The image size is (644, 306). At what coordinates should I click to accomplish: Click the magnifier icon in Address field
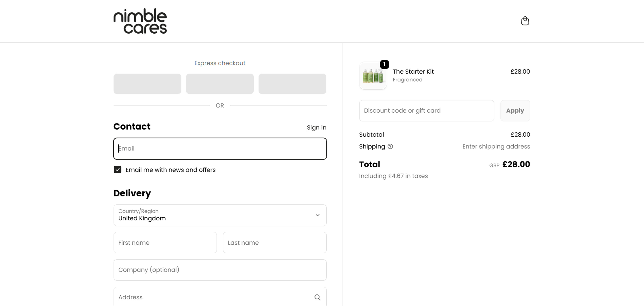(x=317, y=297)
